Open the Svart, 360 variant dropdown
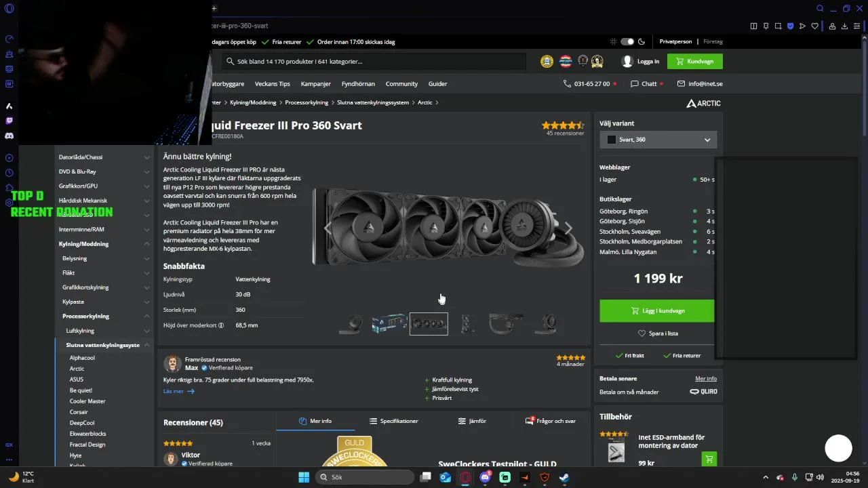868x488 pixels. pos(658,140)
